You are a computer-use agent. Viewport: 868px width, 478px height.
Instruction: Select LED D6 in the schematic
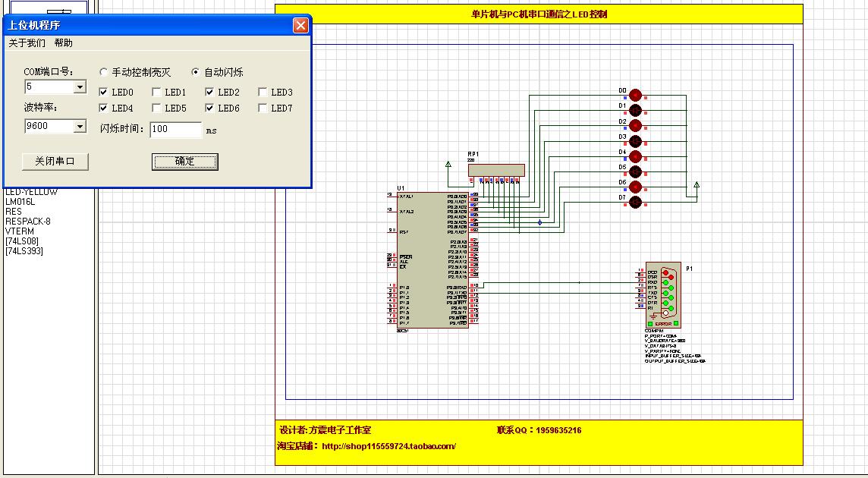(635, 187)
